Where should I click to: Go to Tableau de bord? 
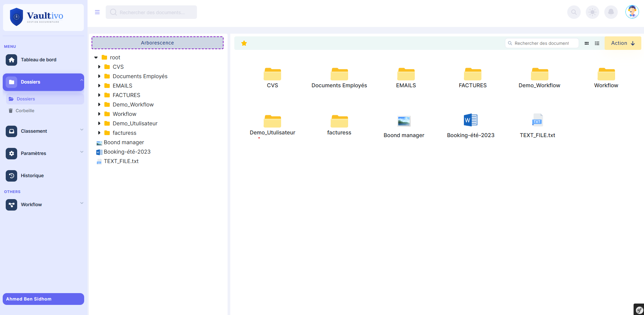[x=43, y=60]
